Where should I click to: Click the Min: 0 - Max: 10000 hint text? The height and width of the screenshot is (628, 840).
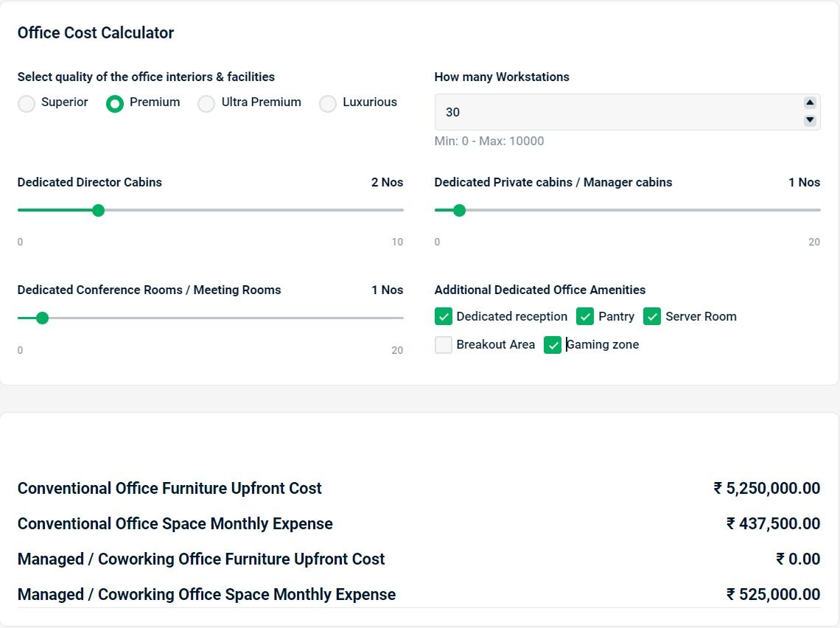[x=489, y=141]
